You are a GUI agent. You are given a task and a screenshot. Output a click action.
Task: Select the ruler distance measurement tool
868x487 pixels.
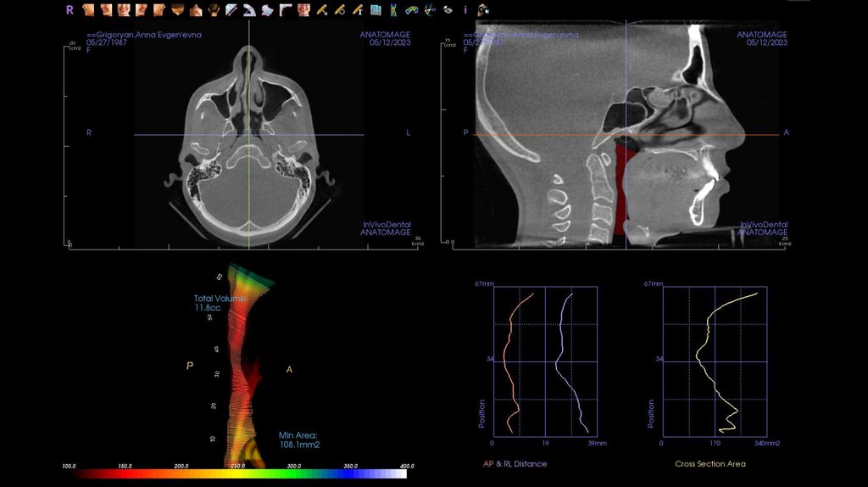tap(231, 10)
